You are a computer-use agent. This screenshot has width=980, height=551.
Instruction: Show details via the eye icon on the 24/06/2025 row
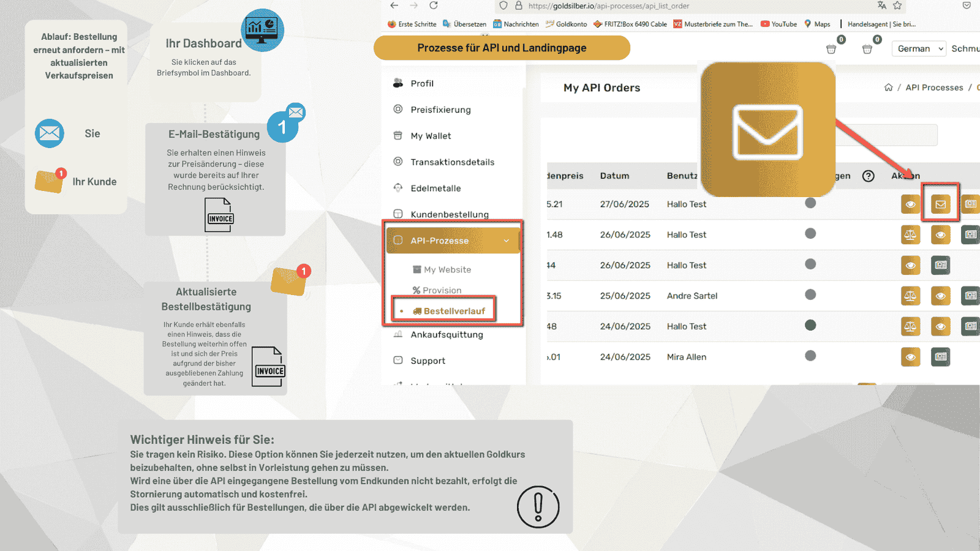coord(941,326)
